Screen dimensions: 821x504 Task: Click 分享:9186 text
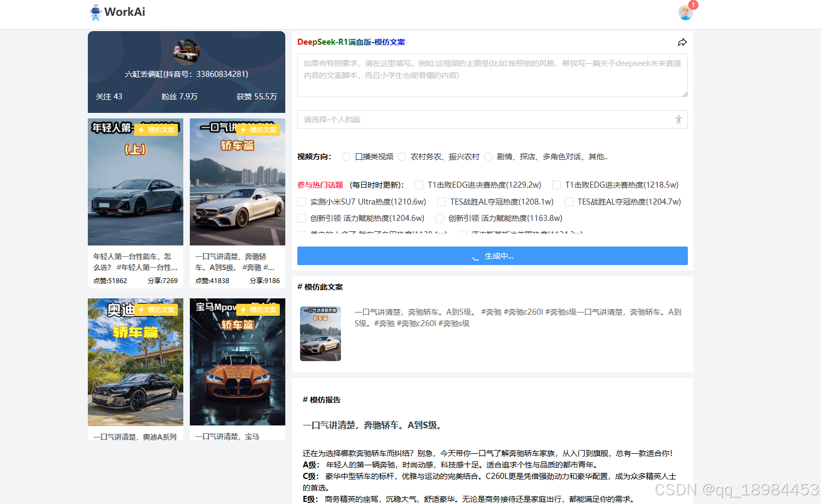coord(265,281)
